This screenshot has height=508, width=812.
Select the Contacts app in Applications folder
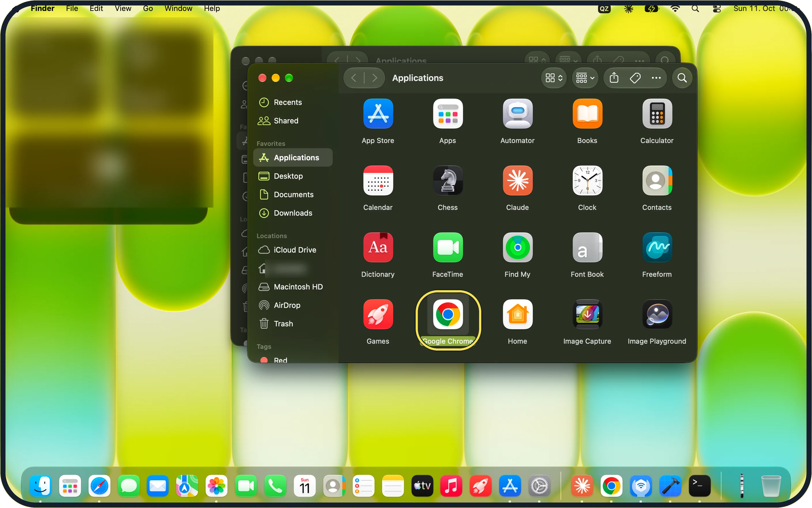(657, 181)
